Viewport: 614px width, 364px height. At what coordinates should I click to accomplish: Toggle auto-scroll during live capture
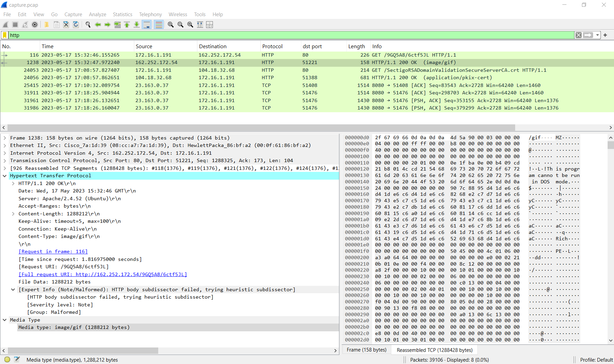[x=147, y=25]
